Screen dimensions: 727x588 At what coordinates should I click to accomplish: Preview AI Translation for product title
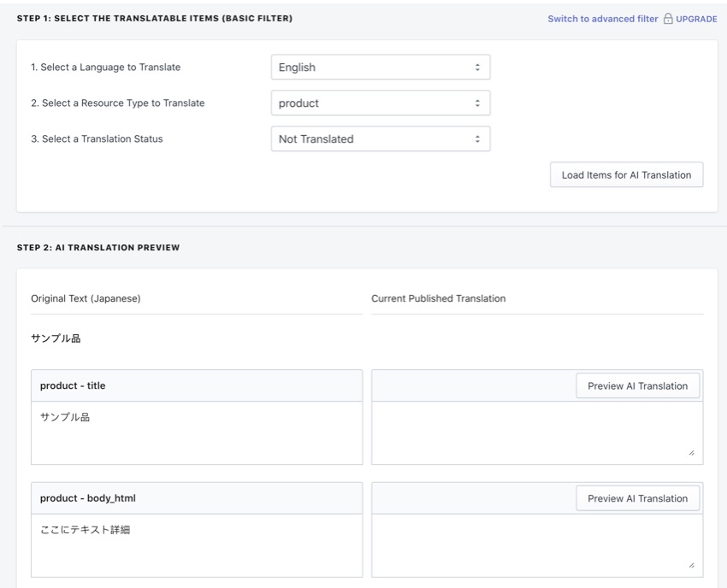point(637,386)
